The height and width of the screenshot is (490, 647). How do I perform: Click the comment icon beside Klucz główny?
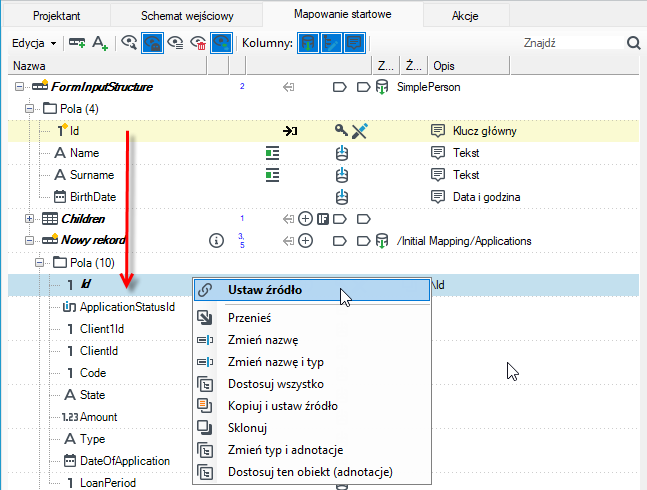click(437, 131)
